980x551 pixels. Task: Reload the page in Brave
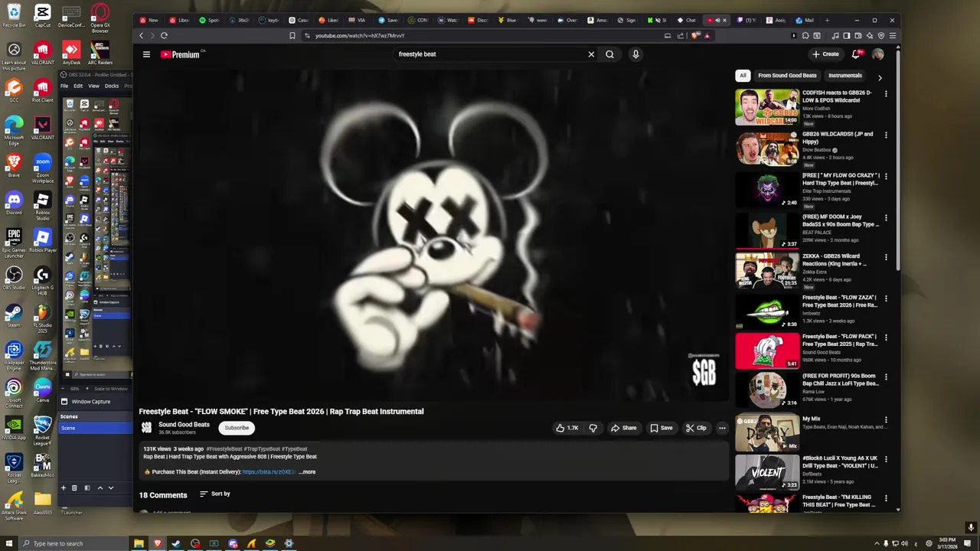[x=164, y=35]
